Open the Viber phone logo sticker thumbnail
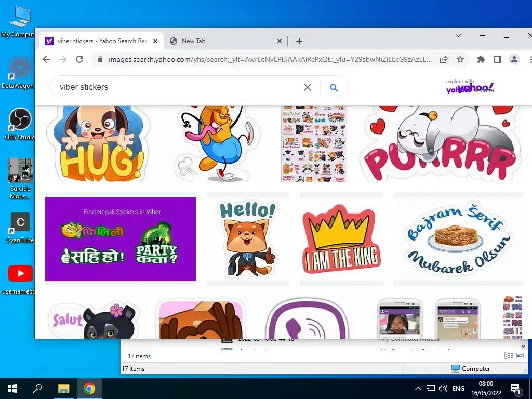The width and height of the screenshot is (532, 399). (307, 318)
